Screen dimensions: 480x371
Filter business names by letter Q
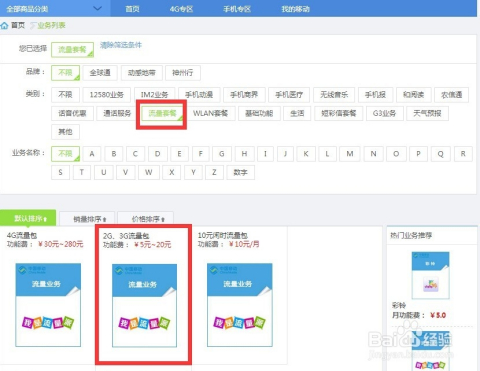[x=441, y=154]
